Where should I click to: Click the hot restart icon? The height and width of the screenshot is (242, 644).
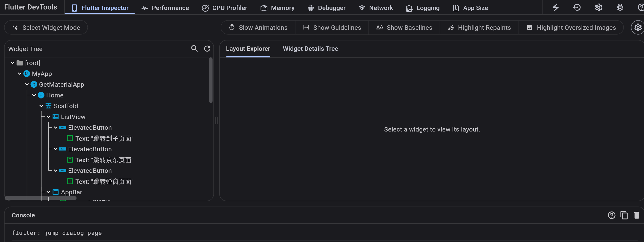click(577, 7)
